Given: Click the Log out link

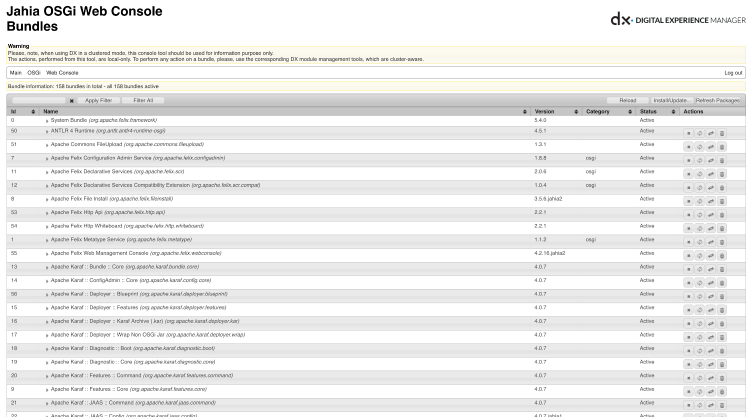Looking at the screenshot, I should (x=733, y=73).
